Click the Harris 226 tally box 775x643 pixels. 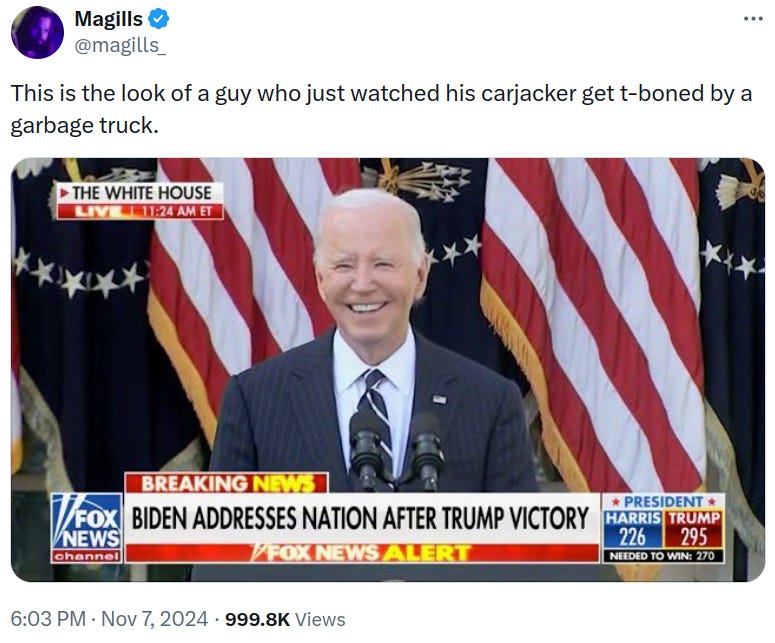coord(633,529)
